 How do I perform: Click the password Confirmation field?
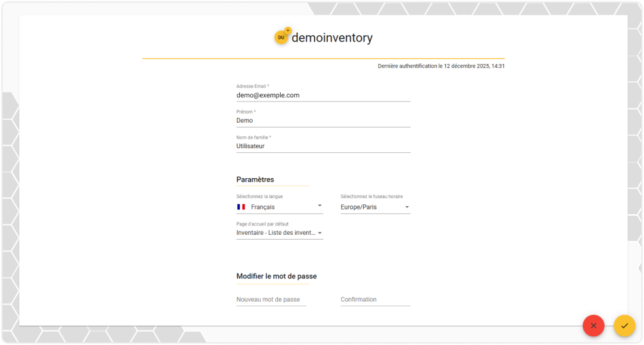click(375, 300)
